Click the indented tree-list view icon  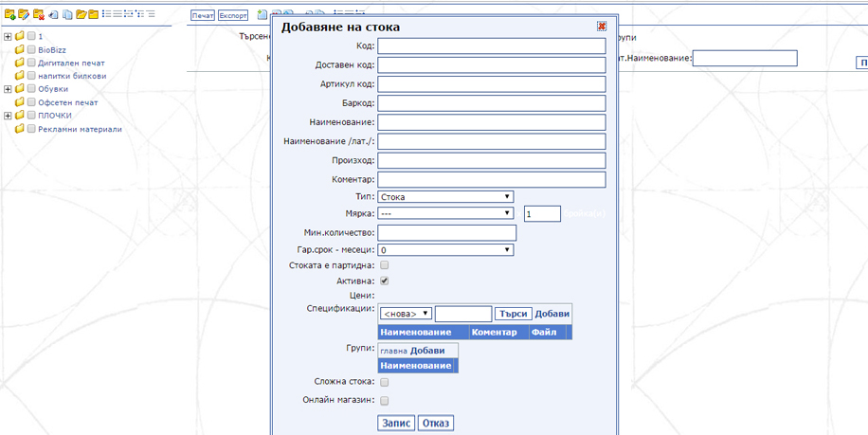pos(138,14)
